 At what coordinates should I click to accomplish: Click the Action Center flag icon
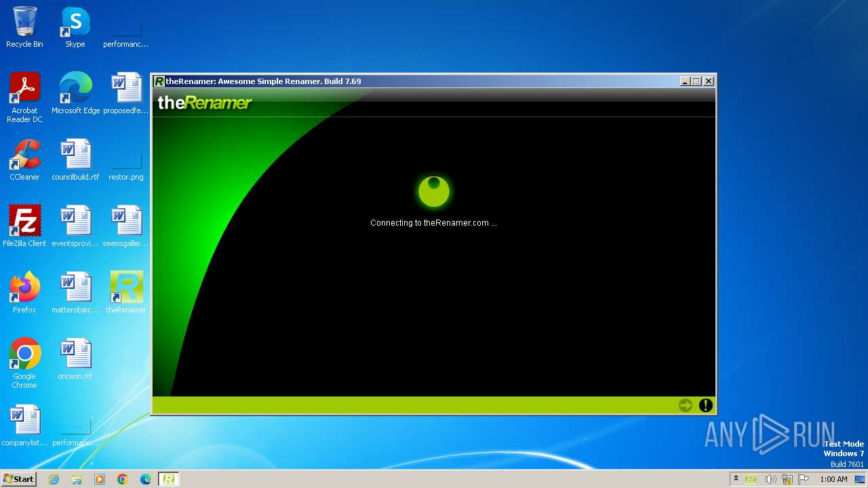pyautogui.click(x=804, y=479)
